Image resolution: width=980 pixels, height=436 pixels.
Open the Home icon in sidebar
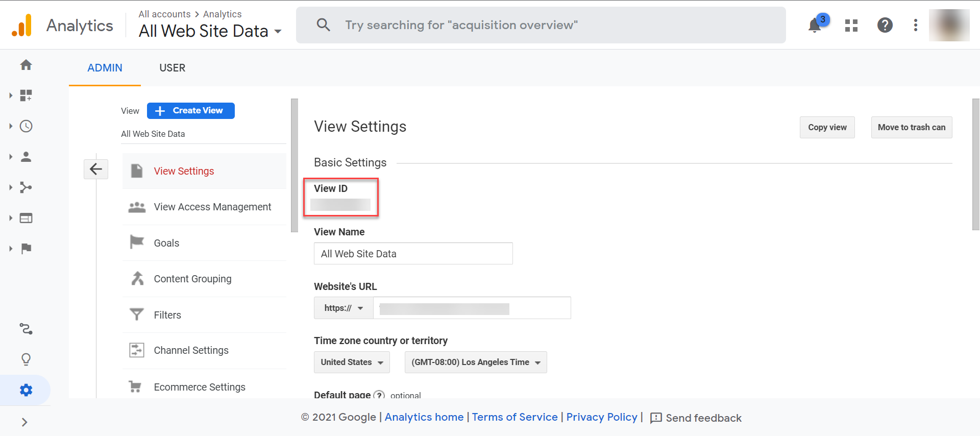point(26,65)
